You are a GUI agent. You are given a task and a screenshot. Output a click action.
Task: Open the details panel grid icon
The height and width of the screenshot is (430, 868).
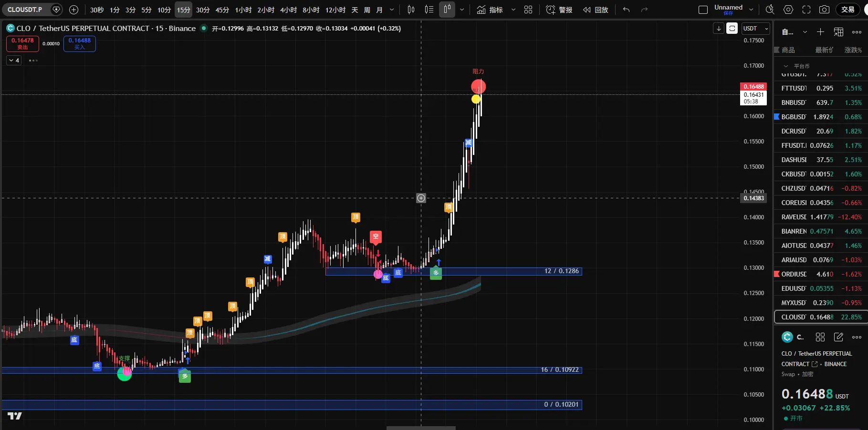tap(820, 337)
